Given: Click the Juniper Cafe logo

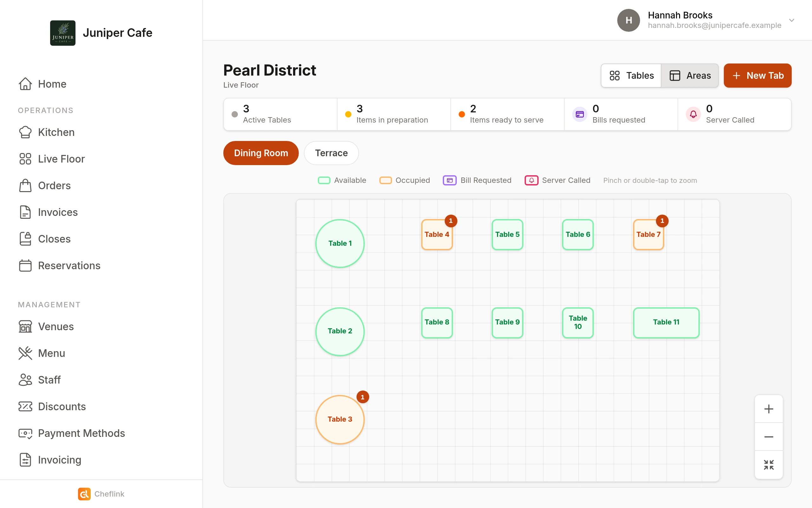Looking at the screenshot, I should pyautogui.click(x=63, y=33).
